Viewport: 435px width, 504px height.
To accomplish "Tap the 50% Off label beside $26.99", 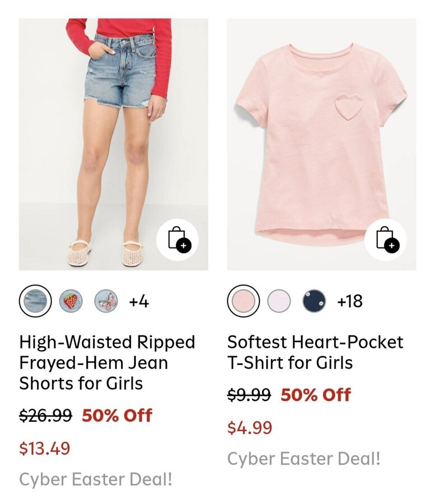I will tap(117, 416).
